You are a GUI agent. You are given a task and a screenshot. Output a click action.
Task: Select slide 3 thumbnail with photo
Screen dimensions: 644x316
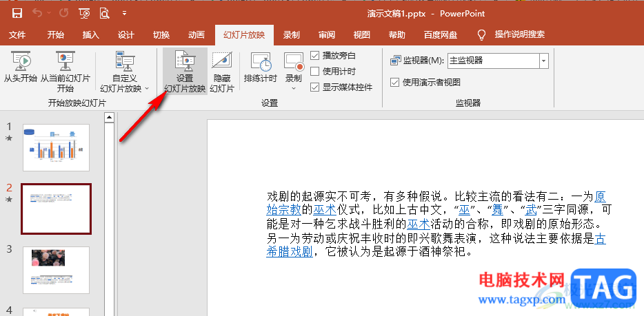57,270
